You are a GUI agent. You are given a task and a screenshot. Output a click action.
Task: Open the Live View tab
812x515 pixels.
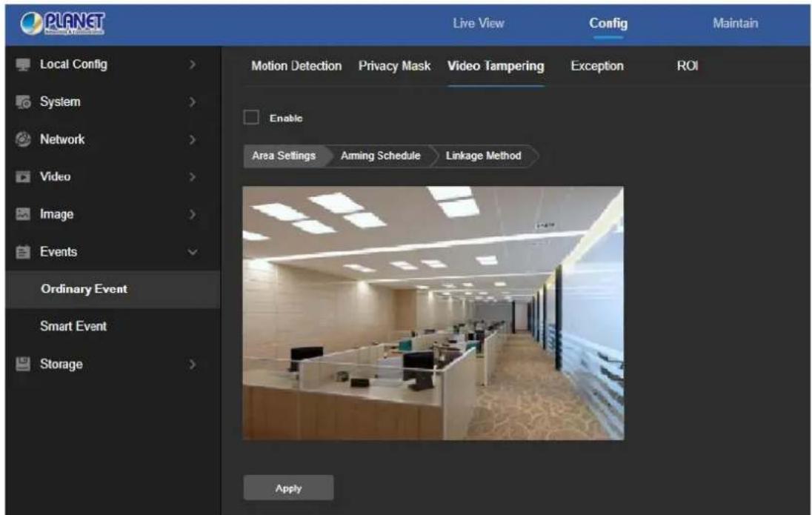coord(479,23)
